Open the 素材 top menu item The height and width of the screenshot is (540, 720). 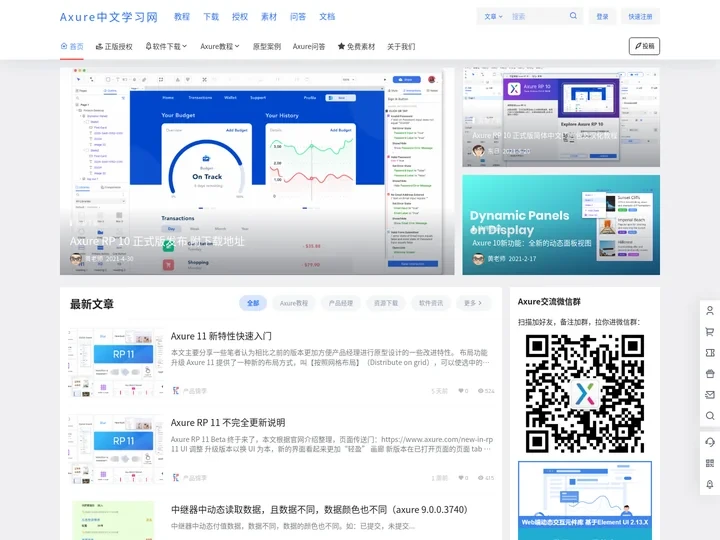pos(269,17)
